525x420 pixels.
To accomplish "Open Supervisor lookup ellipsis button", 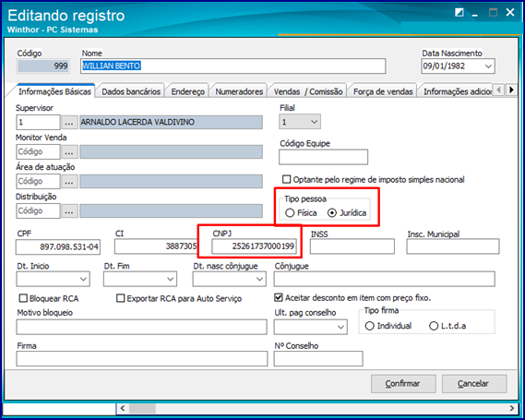I will click(69, 123).
